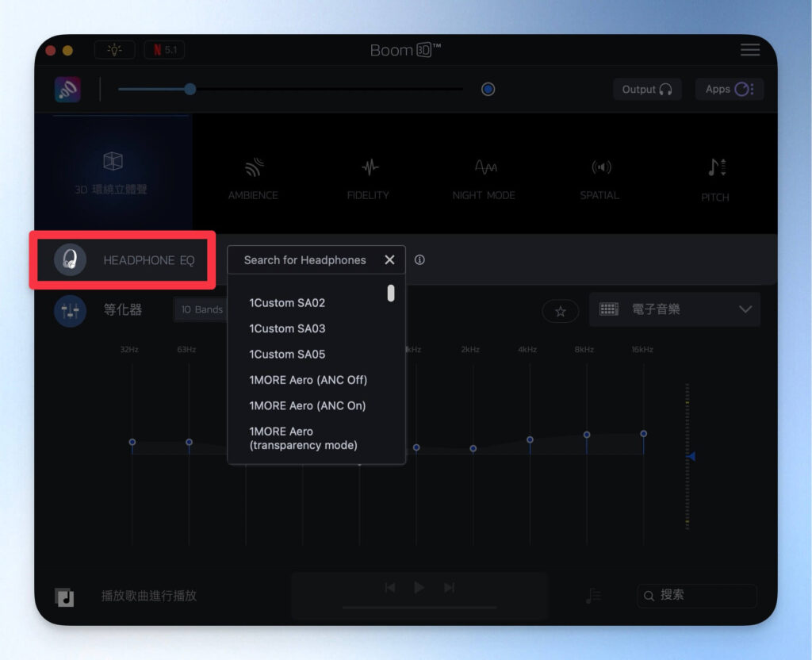The image size is (812, 660).
Task: Choose 1MORE Aero (ANC On) from list
Action: click(308, 405)
